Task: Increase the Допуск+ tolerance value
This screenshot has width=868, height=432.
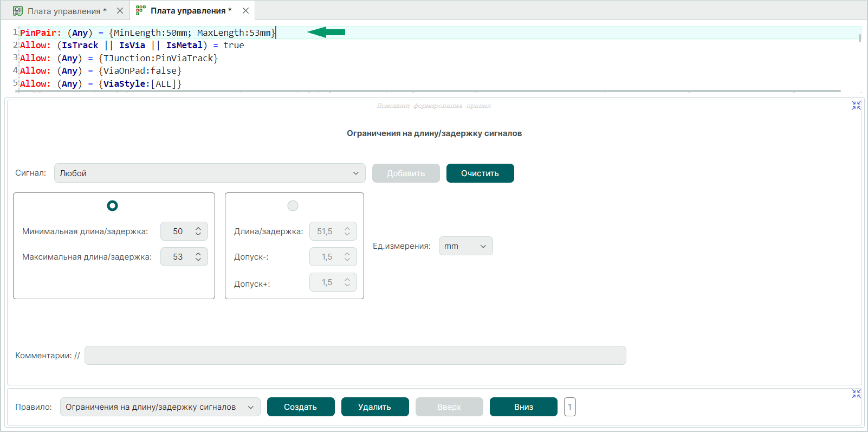Action: pyautogui.click(x=347, y=280)
